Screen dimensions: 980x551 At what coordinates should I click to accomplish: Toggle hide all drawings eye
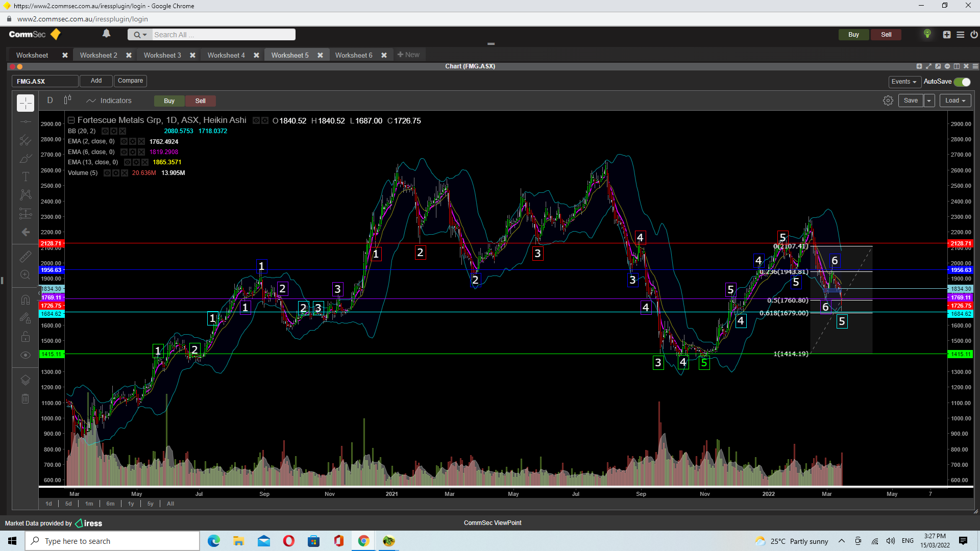pos(26,355)
